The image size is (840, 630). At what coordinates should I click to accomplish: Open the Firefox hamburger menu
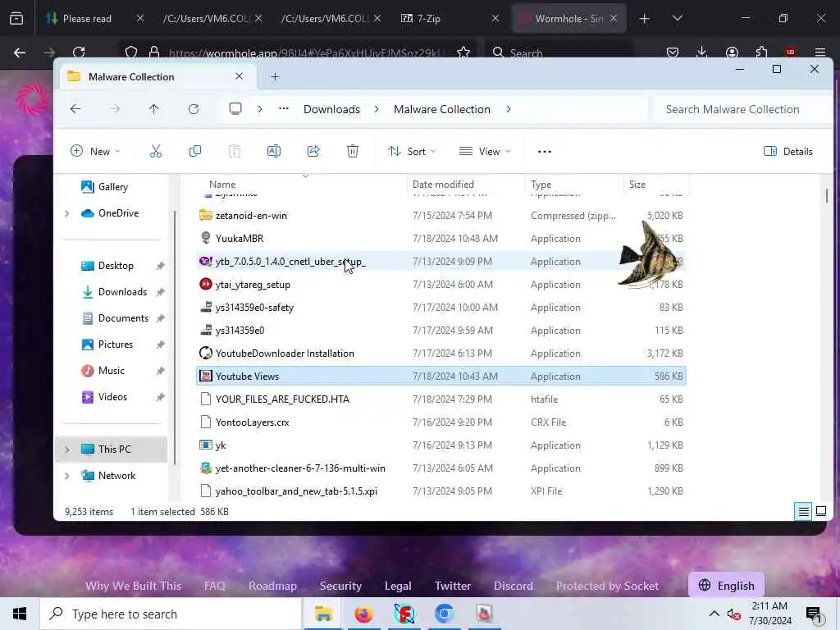point(820,52)
